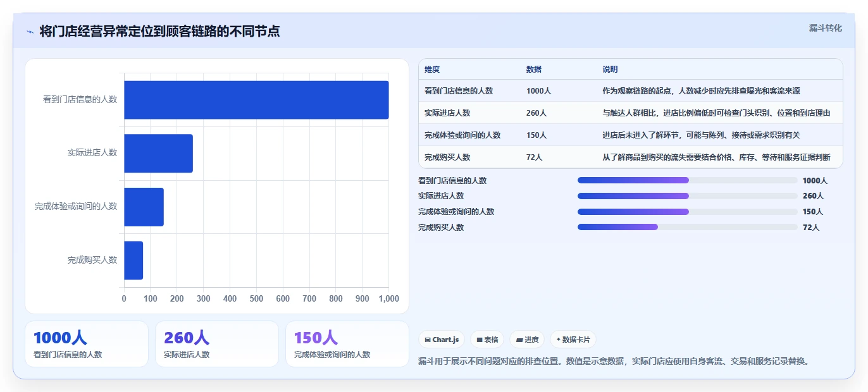Click the 说明 table column header

(x=610, y=69)
